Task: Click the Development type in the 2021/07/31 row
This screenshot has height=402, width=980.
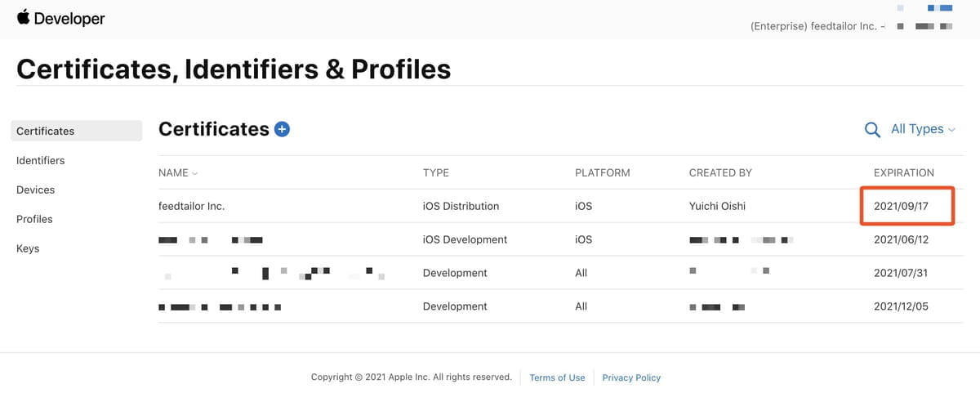Action: tap(455, 273)
